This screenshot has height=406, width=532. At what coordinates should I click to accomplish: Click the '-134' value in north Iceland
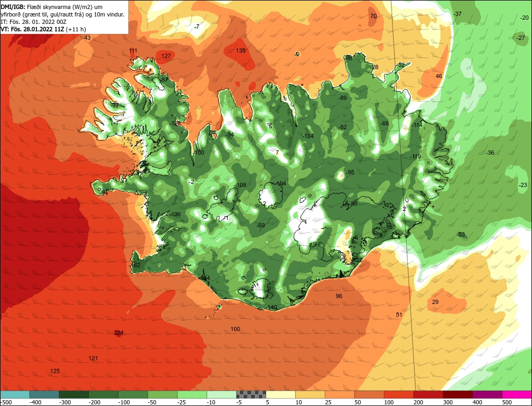308,136
